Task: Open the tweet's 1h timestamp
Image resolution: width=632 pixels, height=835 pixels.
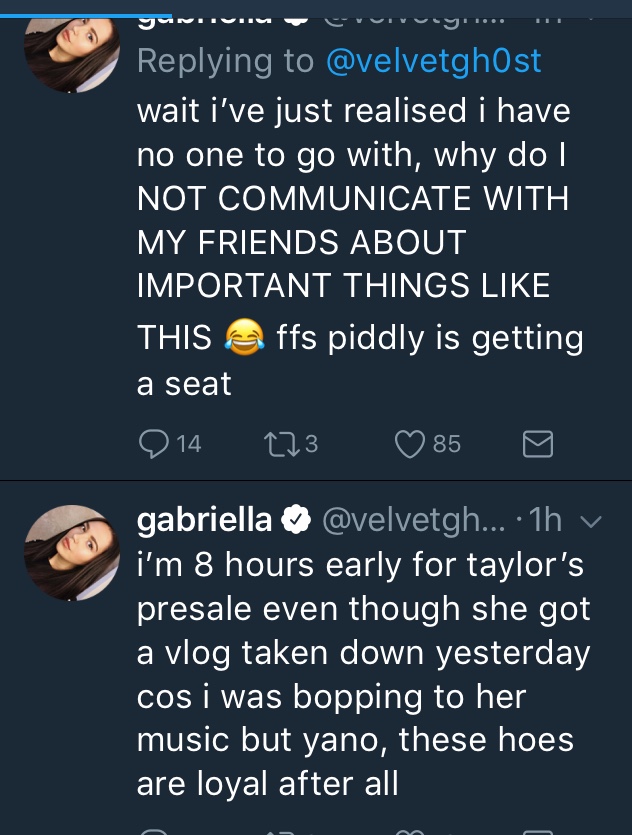Action: point(546,521)
